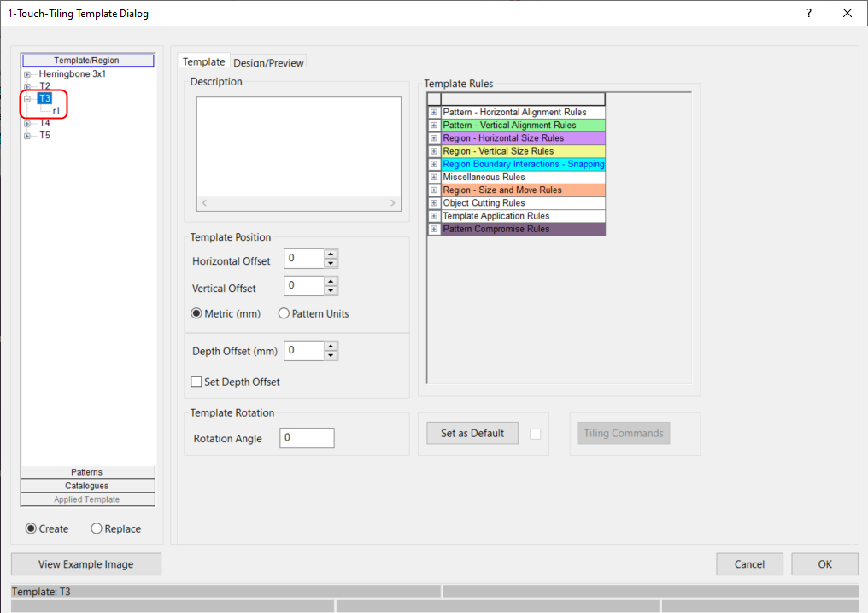Screen dimensions: 868x613
Task: Select the T4 template
Action: pyautogui.click(x=44, y=123)
